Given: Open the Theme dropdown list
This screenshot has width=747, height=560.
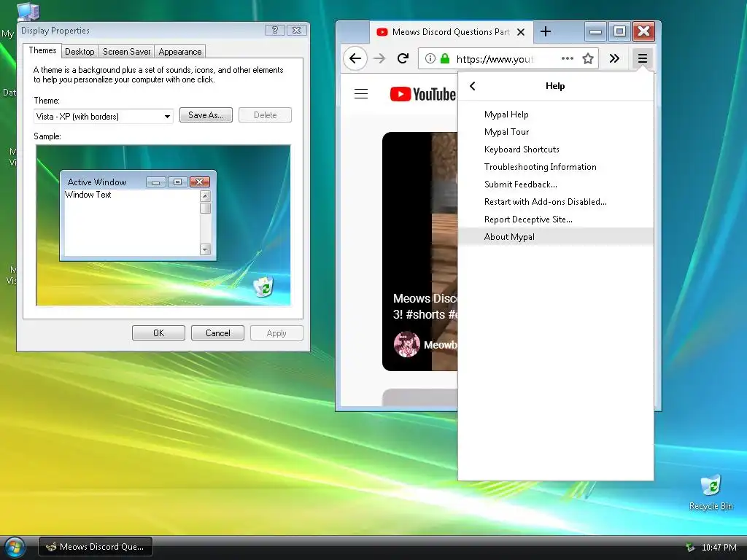Looking at the screenshot, I should pos(167,116).
